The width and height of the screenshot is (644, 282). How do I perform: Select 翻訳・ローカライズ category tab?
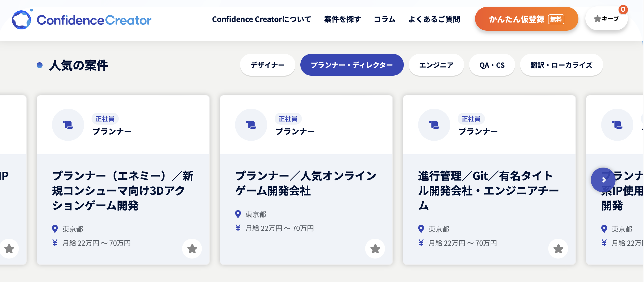coord(561,65)
